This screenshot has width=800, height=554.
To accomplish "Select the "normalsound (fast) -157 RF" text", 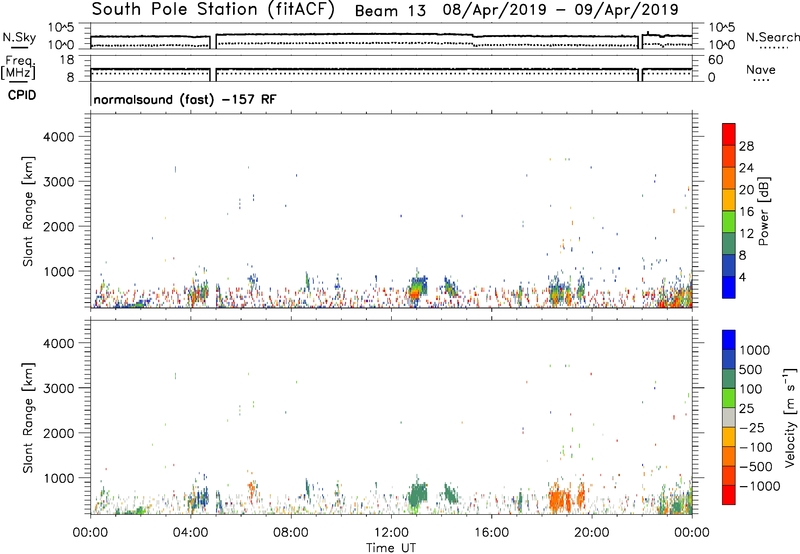I will tap(185, 99).
